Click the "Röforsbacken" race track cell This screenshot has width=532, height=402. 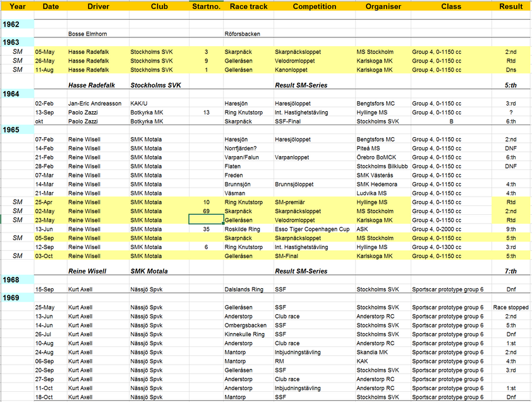[249, 34]
